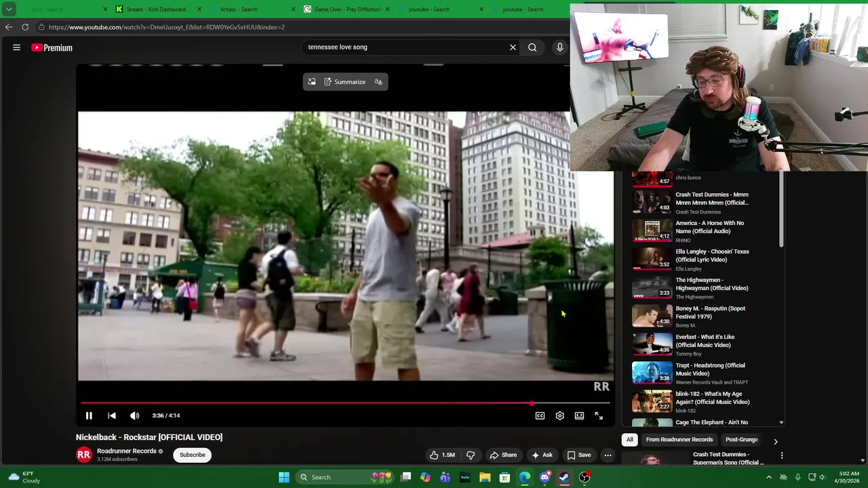Seek on the red video progress bar
Screen dimensions: 868x488
coord(345,403)
